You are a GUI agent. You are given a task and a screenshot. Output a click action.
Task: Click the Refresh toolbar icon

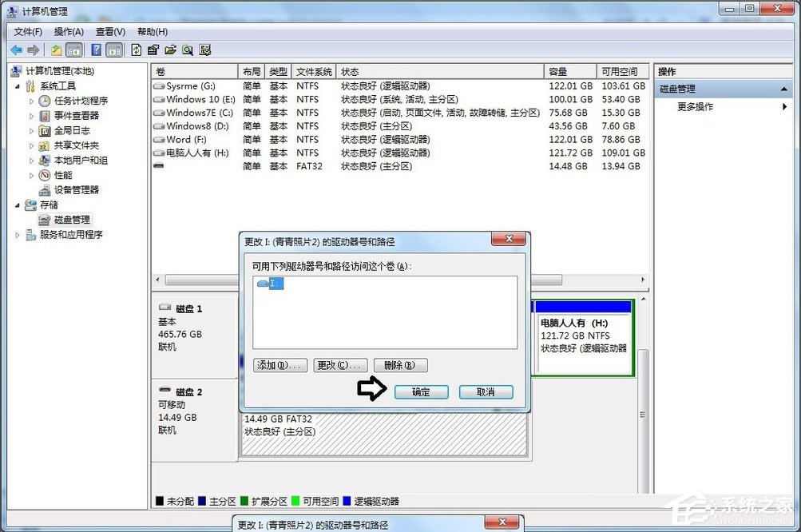[136, 50]
